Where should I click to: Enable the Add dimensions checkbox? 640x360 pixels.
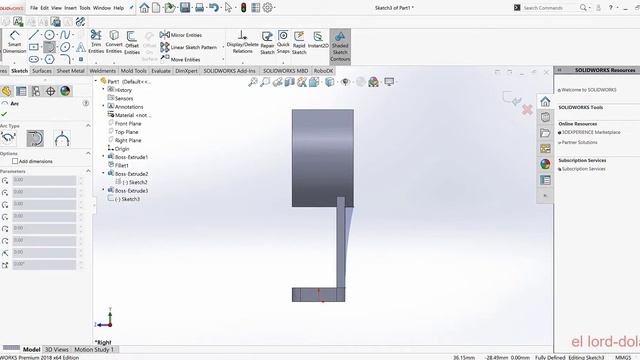pyautogui.click(x=15, y=161)
